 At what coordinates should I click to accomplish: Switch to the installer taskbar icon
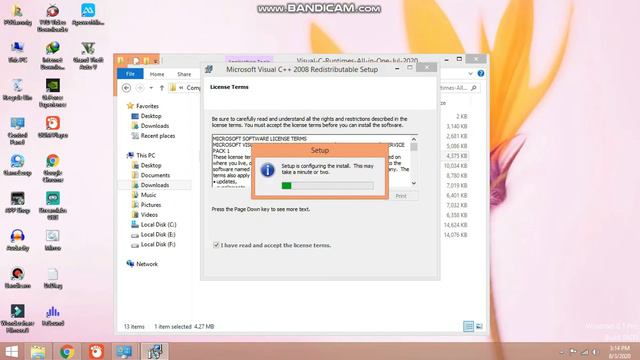(155, 351)
